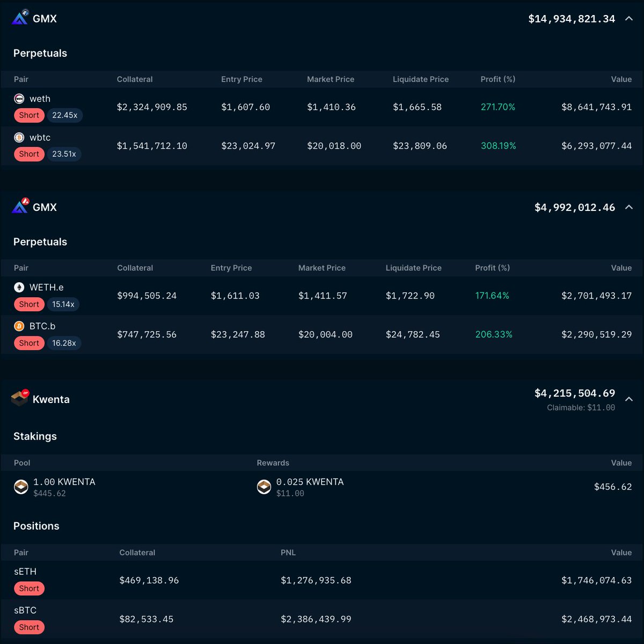
Task: Click the $4,215,504.69 Kwenta total
Action: [575, 393]
